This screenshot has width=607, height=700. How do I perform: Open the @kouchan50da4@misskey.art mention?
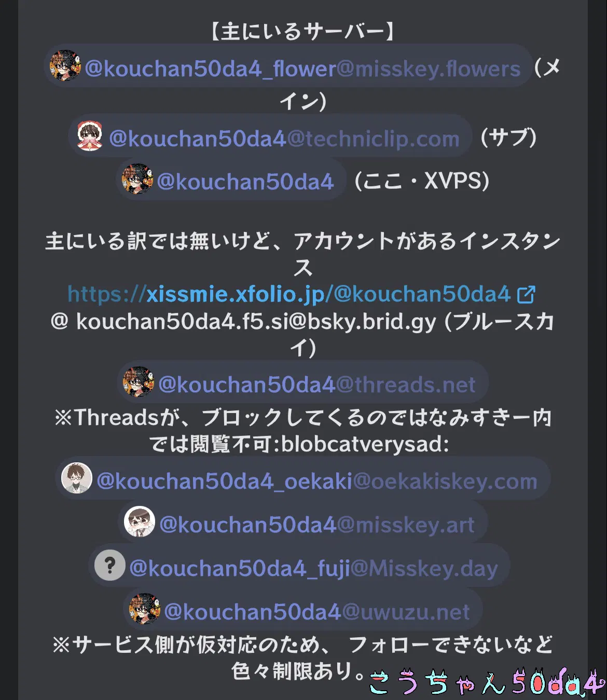tap(303, 521)
